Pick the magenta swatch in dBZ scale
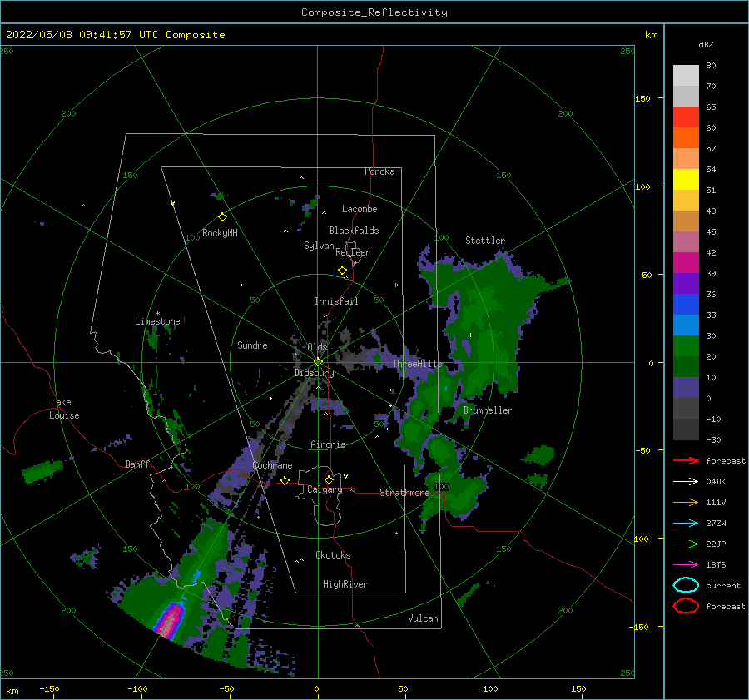 click(686, 263)
